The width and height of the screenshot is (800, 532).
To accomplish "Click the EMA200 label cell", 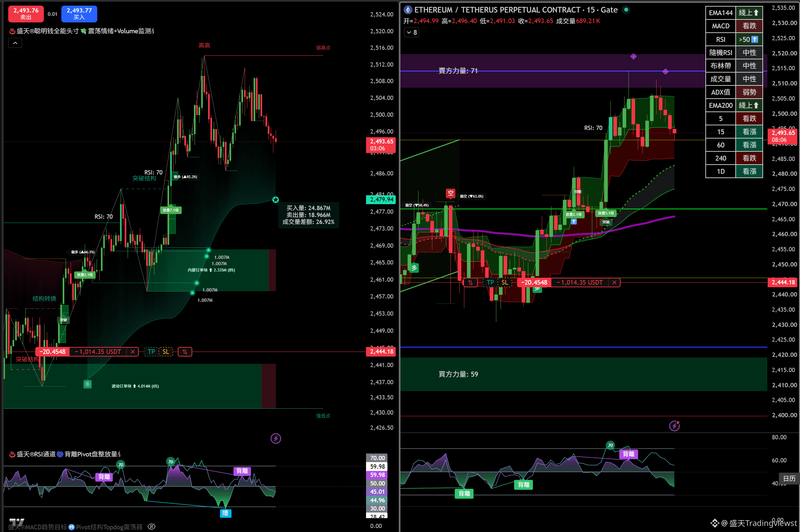I will pyautogui.click(x=721, y=106).
